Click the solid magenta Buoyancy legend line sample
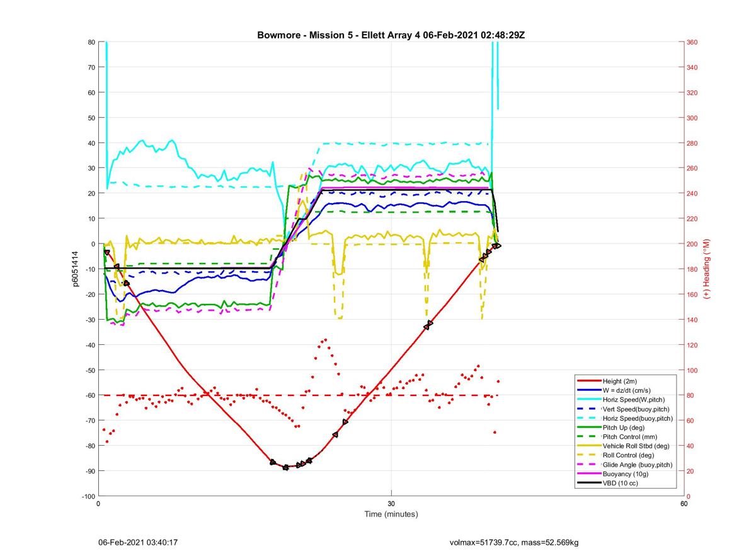Viewport: 756px width, 558px height. 588,474
